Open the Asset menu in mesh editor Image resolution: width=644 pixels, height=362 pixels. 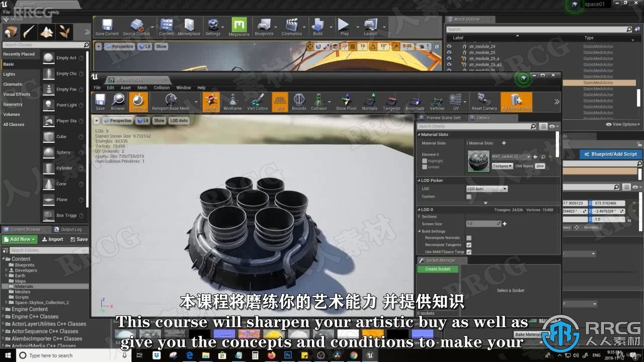coord(125,87)
